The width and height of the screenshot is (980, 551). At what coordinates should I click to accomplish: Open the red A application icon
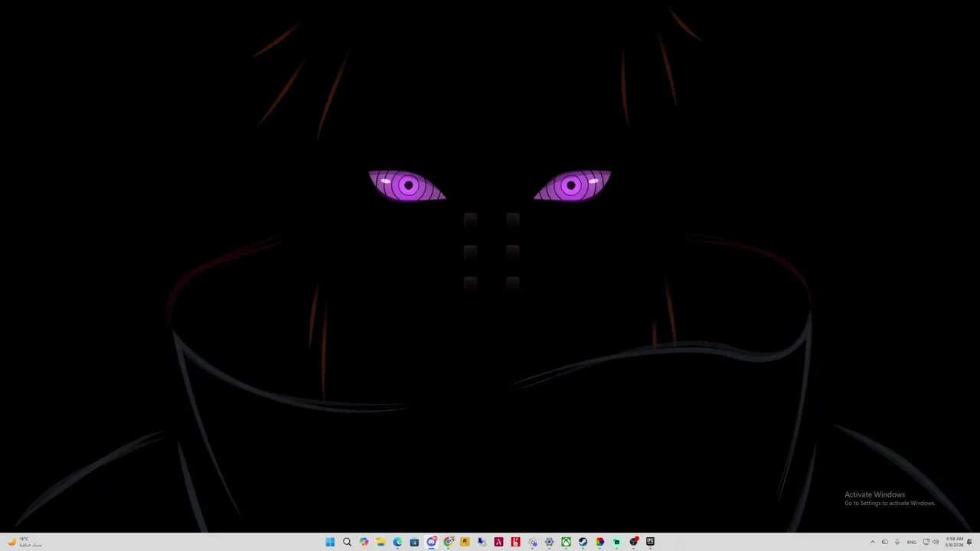point(498,542)
